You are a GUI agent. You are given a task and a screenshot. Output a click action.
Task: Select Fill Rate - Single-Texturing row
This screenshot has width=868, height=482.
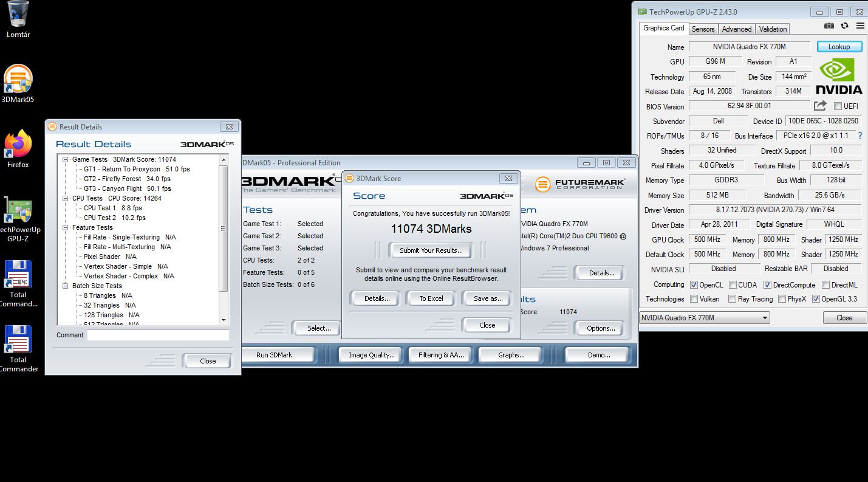(130, 237)
